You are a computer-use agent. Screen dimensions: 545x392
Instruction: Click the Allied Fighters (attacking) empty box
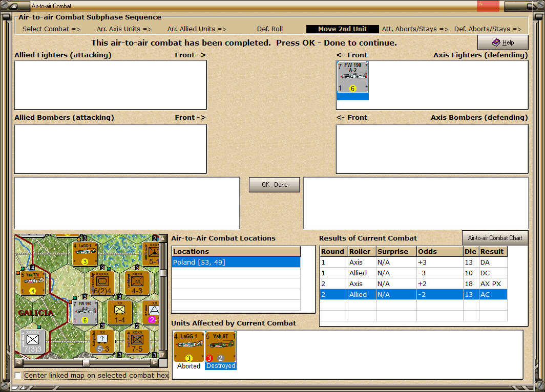pos(111,85)
